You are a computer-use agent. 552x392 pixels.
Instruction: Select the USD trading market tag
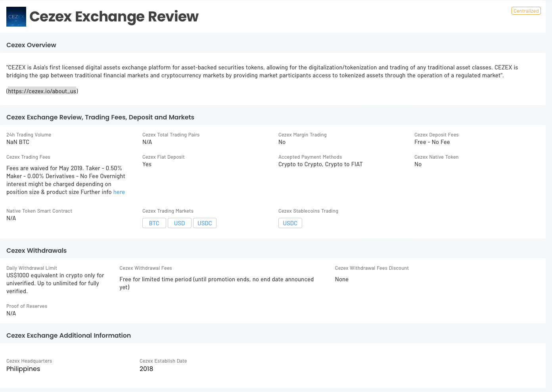(x=179, y=223)
